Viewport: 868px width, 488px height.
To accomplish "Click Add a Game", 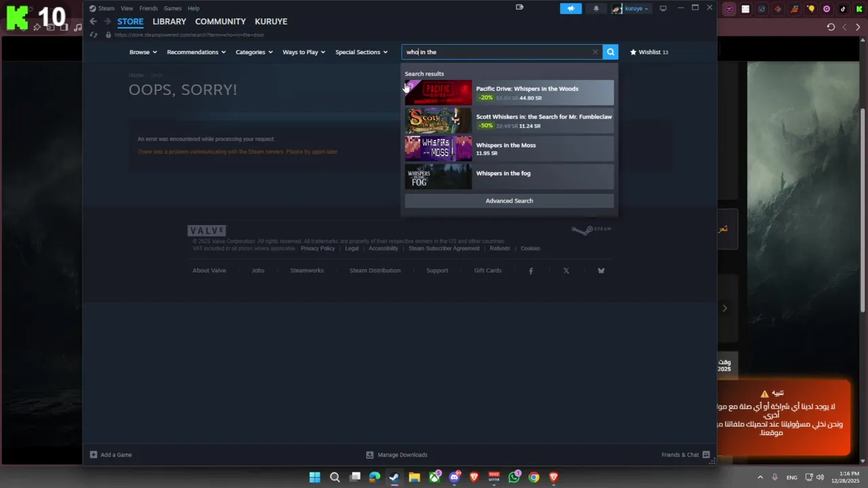I will [111, 455].
